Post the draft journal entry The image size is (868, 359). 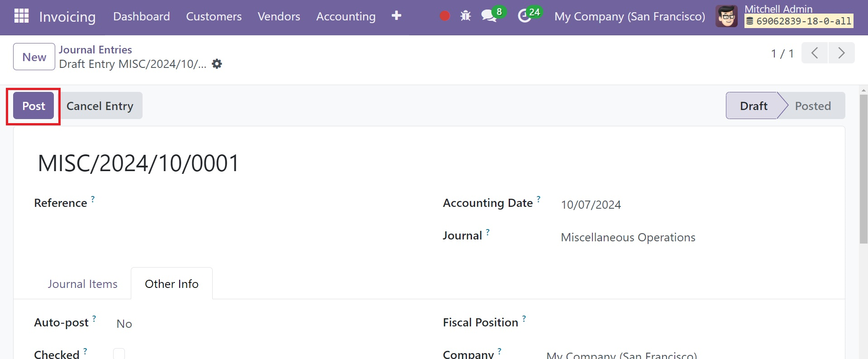33,106
